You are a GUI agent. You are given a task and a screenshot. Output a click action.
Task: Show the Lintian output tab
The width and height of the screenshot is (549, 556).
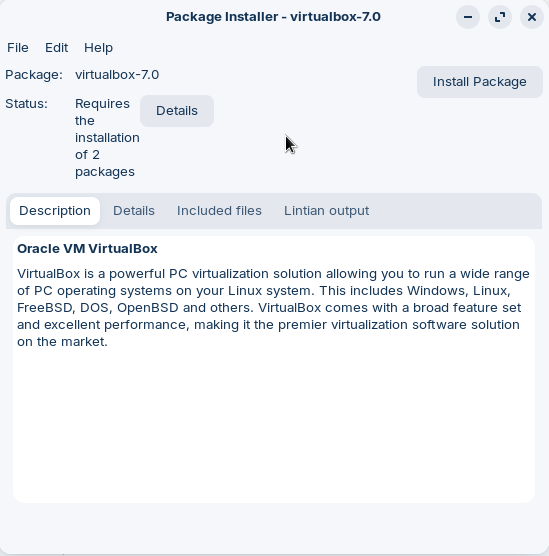click(x=326, y=211)
